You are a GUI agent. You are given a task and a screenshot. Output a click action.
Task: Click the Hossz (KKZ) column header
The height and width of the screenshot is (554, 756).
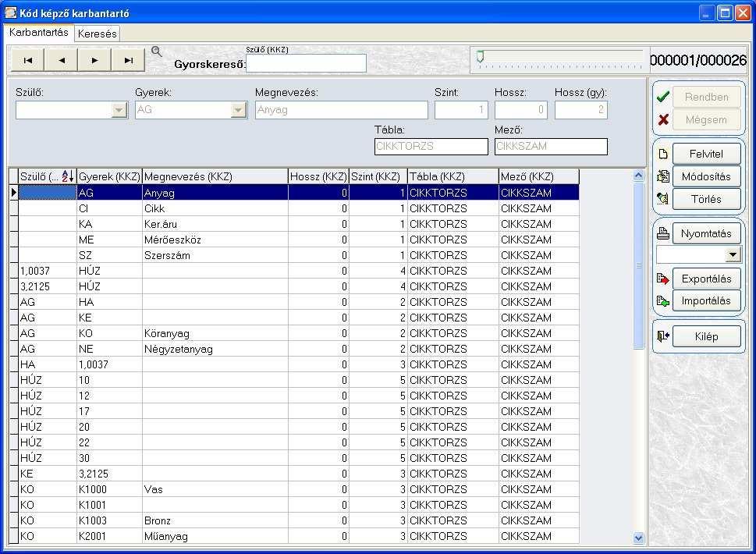pos(318,176)
